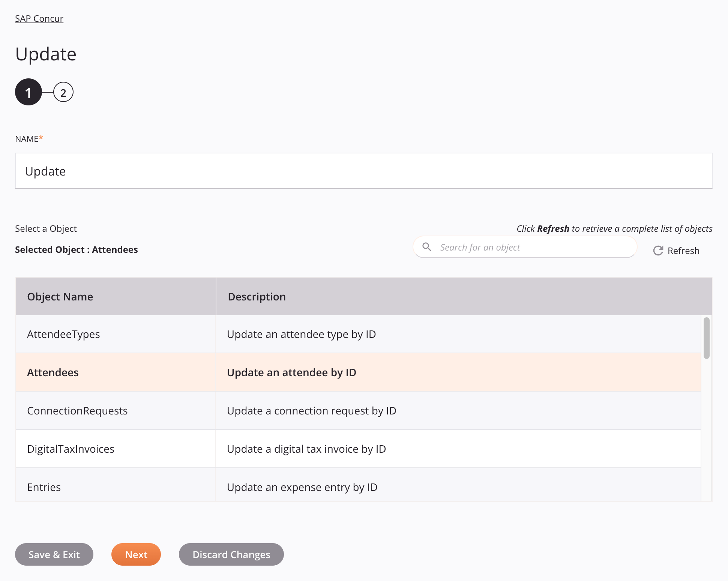Select the Description column header
728x581 pixels.
tap(256, 296)
